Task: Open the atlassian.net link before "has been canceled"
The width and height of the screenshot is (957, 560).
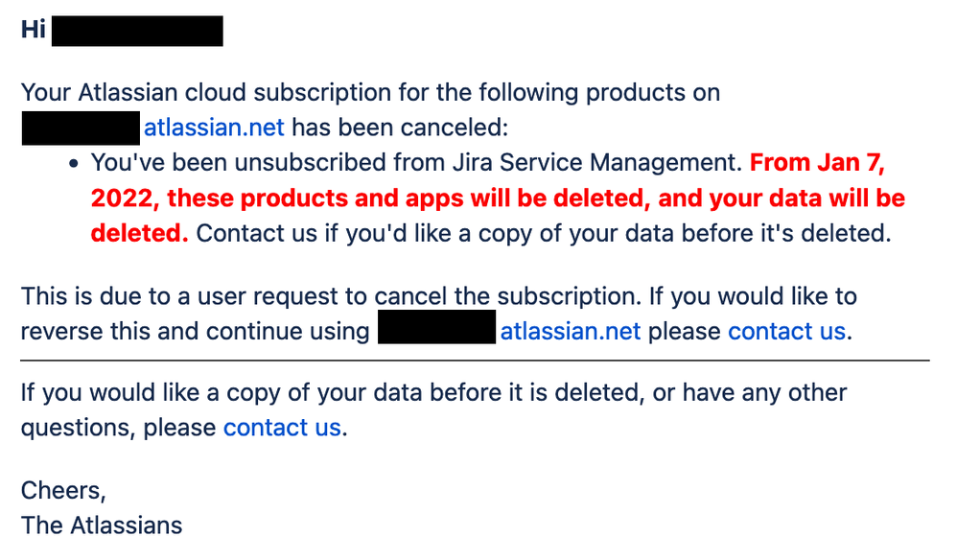Action: click(214, 128)
